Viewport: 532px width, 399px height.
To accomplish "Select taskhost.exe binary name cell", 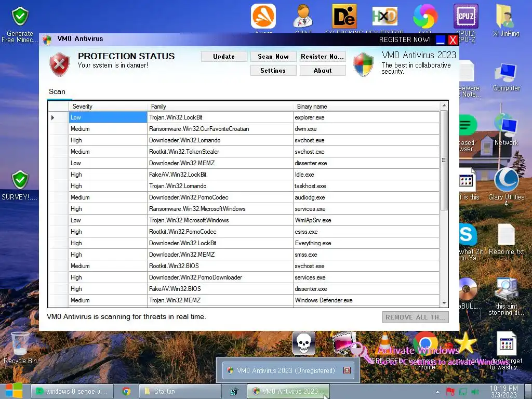I will [x=366, y=186].
